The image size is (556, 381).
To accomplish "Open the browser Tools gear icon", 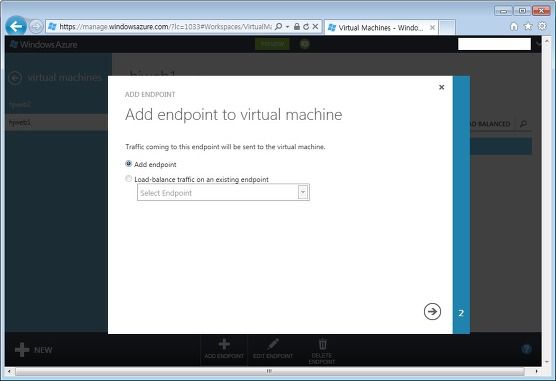I will tap(543, 26).
